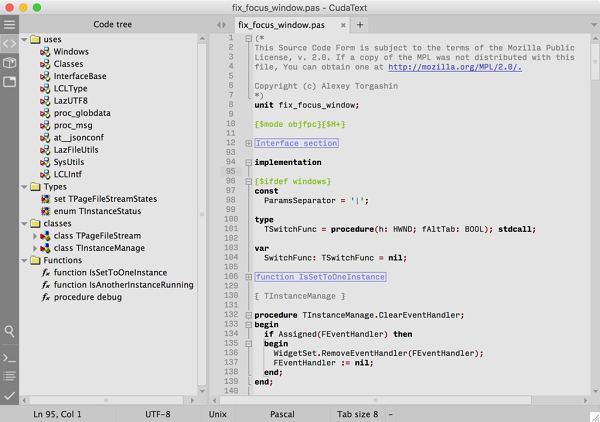
Task: Unfold the function IsSetToOneInstance block
Action: click(x=249, y=277)
